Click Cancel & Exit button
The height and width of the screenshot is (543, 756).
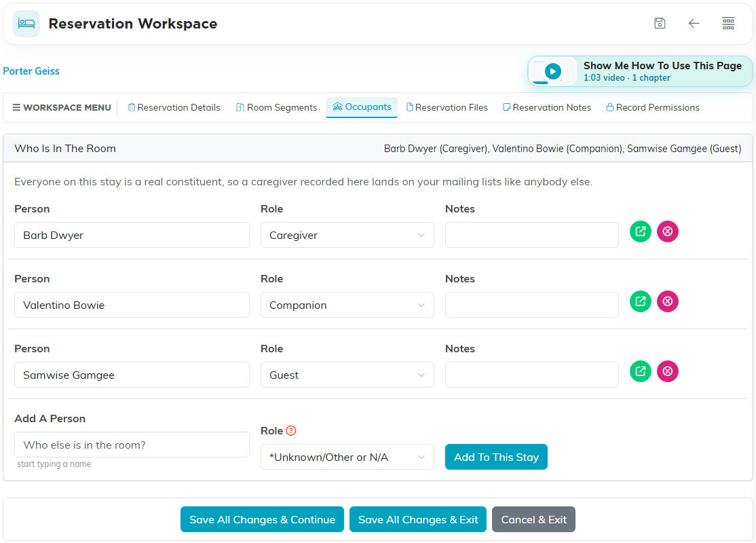pos(533,520)
